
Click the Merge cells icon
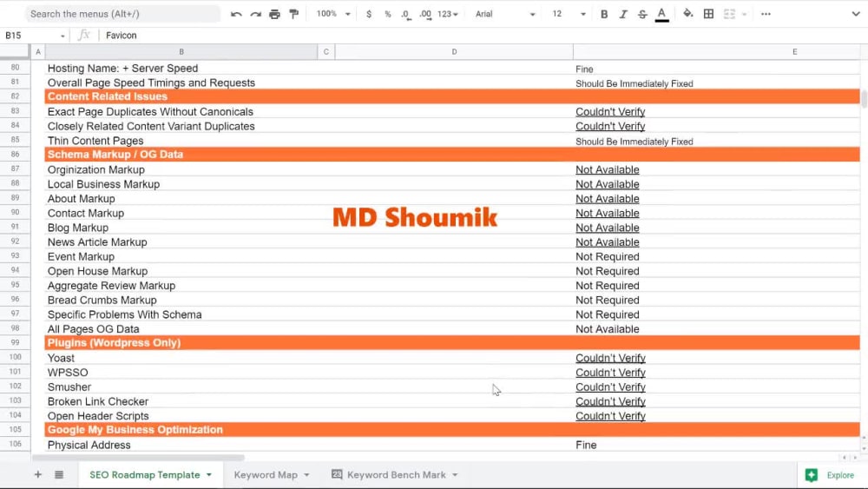pyautogui.click(x=730, y=14)
